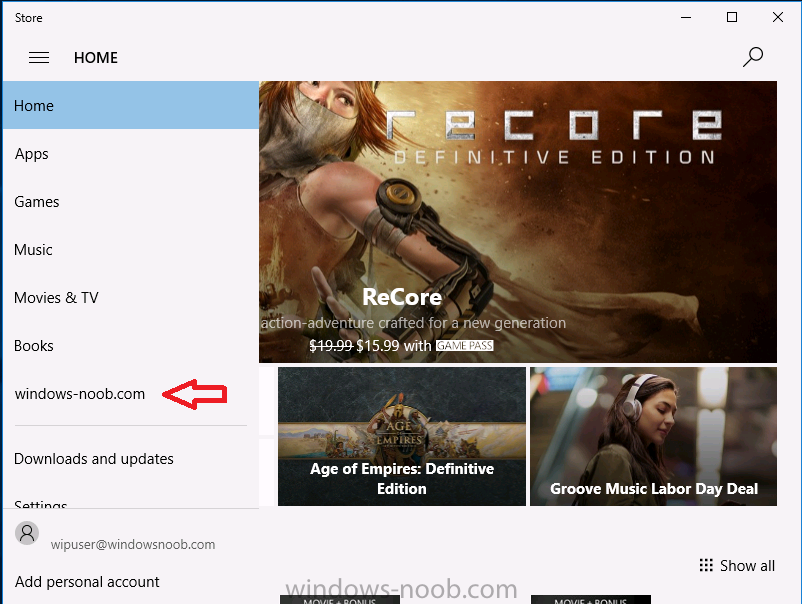Viewport: 802px width, 604px height.
Task: Open the hamburger navigation menu
Action: [x=39, y=58]
